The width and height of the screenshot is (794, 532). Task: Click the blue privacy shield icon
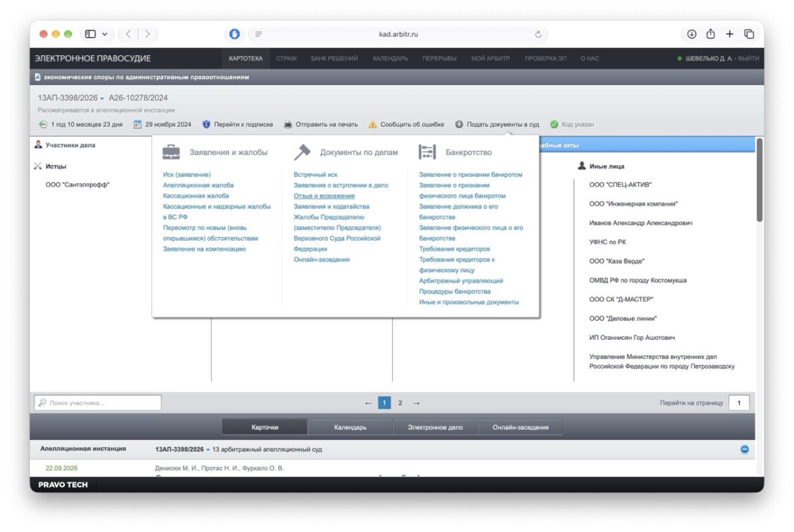pos(234,34)
